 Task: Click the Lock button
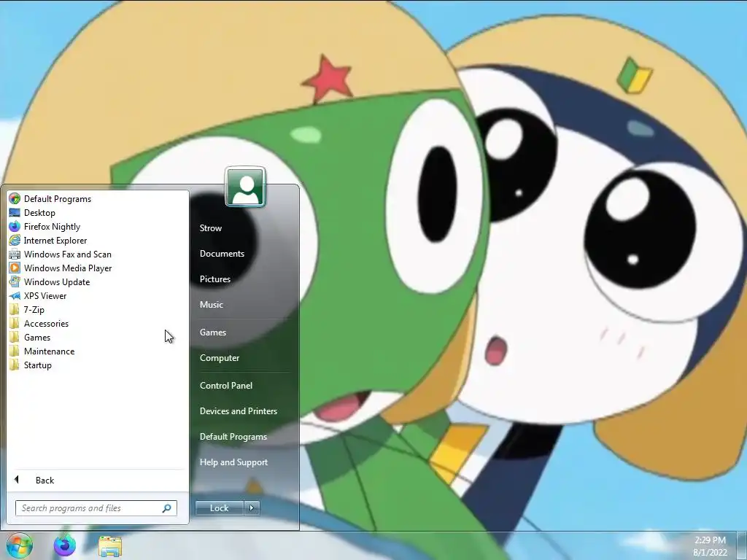coord(219,508)
